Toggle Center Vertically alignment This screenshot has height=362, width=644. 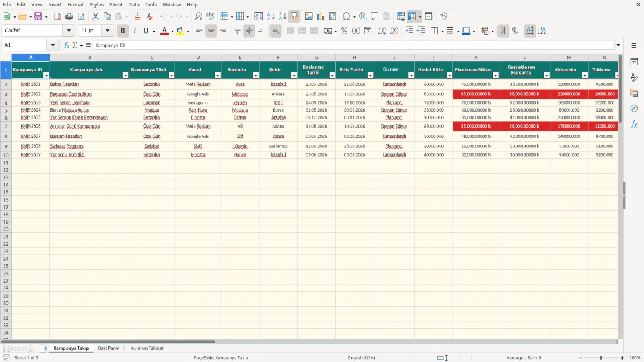[249, 31]
